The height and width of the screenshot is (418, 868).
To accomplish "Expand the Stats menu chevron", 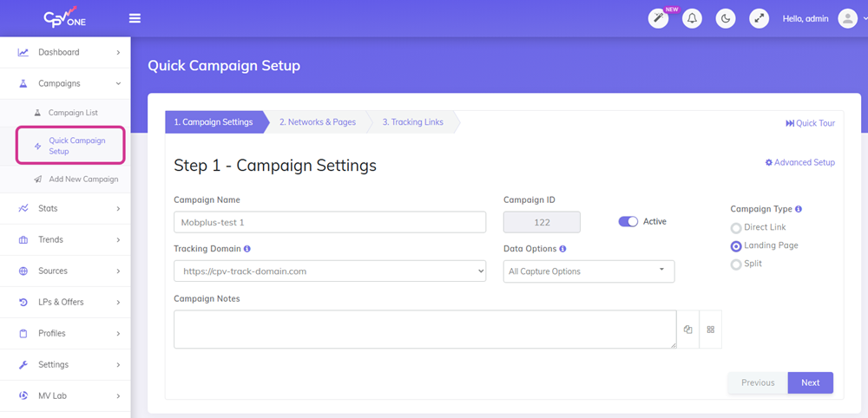I will (118, 208).
